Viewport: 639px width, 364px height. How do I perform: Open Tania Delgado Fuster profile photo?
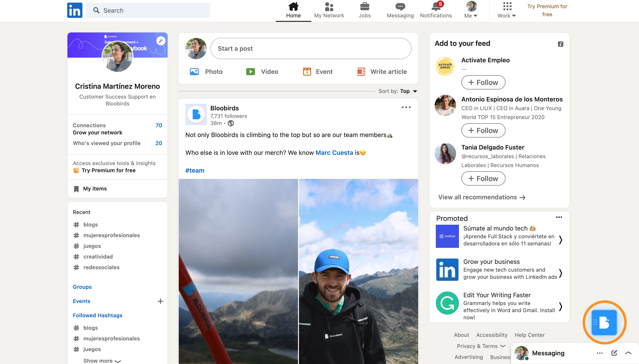click(x=445, y=153)
